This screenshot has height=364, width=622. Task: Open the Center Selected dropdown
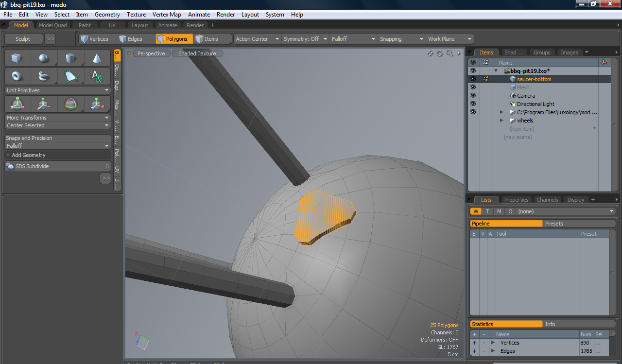58,125
